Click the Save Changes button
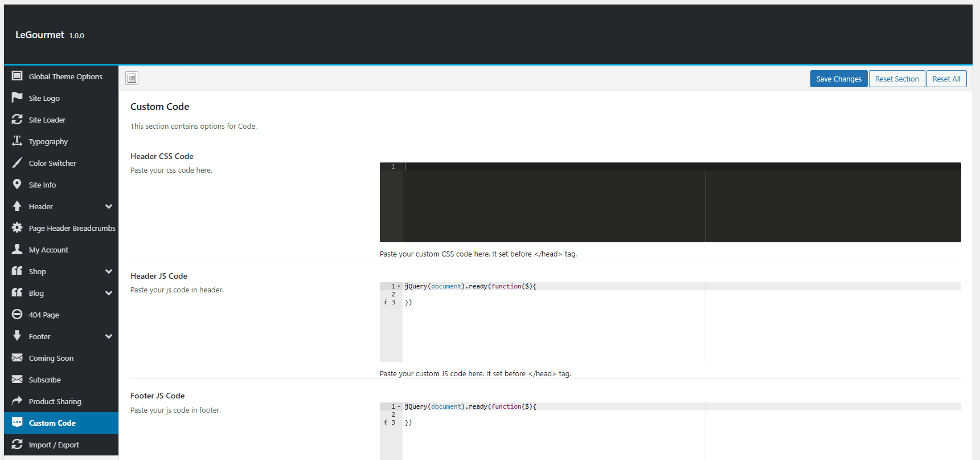Screen dimensions: 980x460 (x=839, y=79)
